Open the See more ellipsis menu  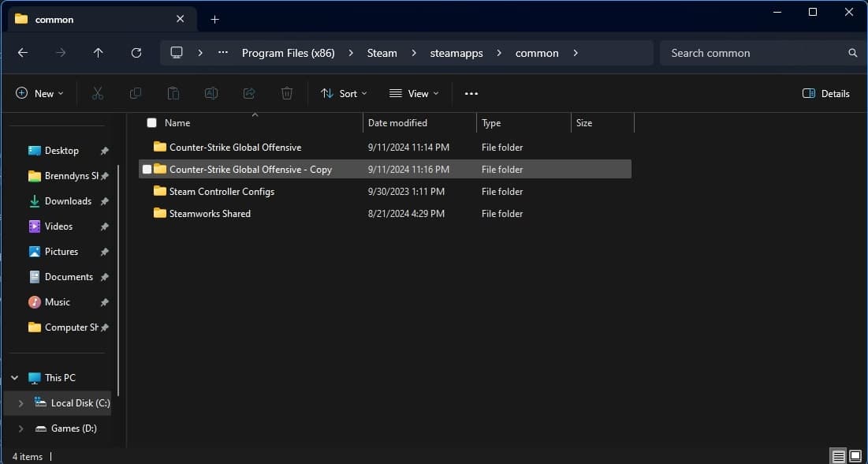pyautogui.click(x=471, y=93)
